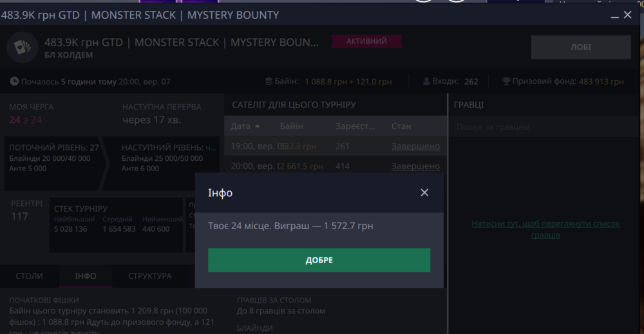Image resolution: width=644 pixels, height=334 pixels.
Task: Click the Стан column header
Action: tap(401, 126)
